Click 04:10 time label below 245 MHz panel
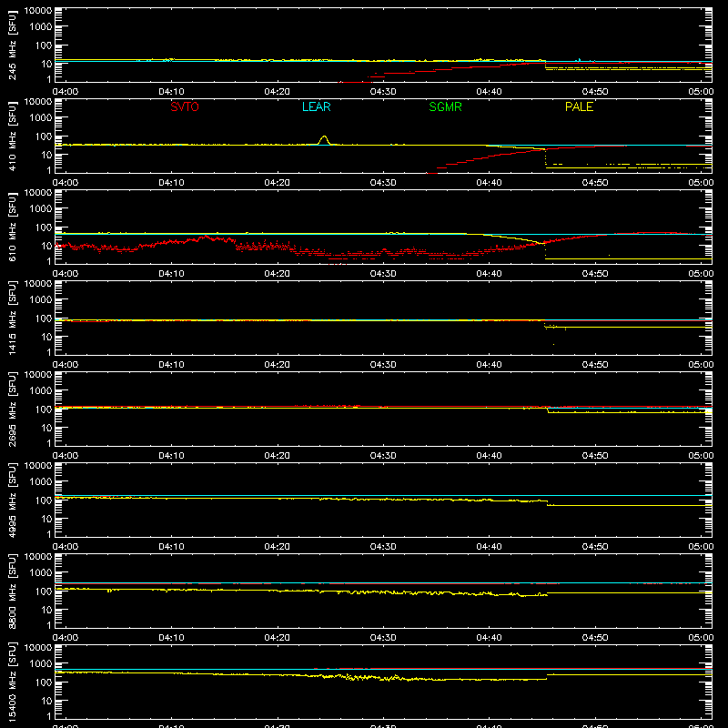728x728 pixels. [171, 92]
